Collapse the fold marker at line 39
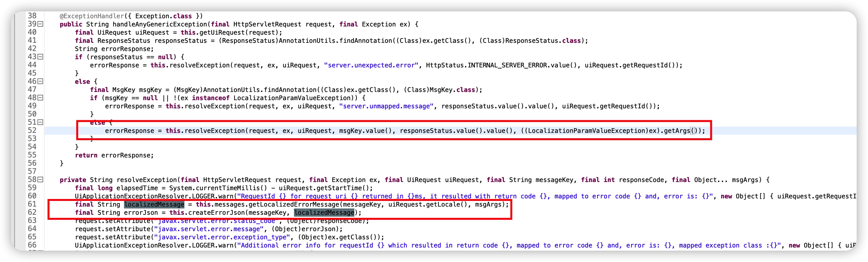Viewport: 868px width, 262px height. pos(40,24)
